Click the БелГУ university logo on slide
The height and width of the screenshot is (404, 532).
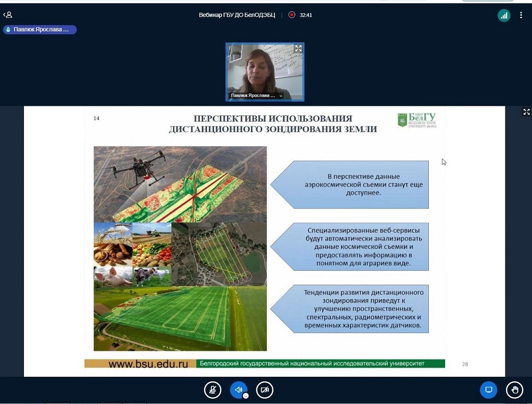[417, 120]
